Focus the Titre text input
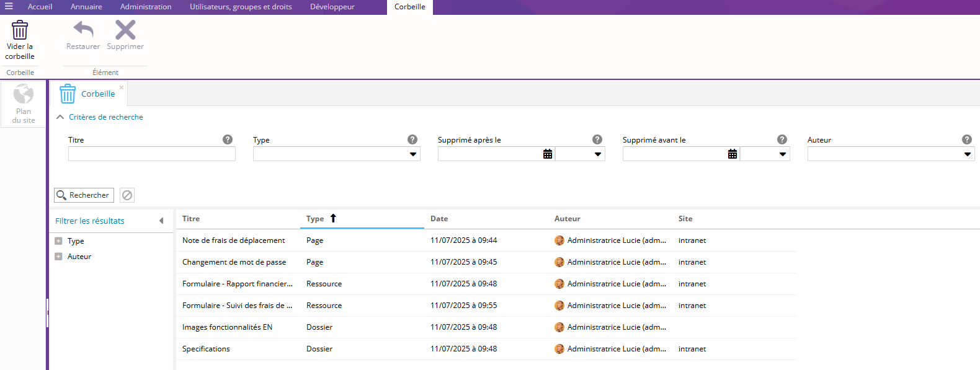Image resolution: width=980 pixels, height=370 pixels. 152,154
